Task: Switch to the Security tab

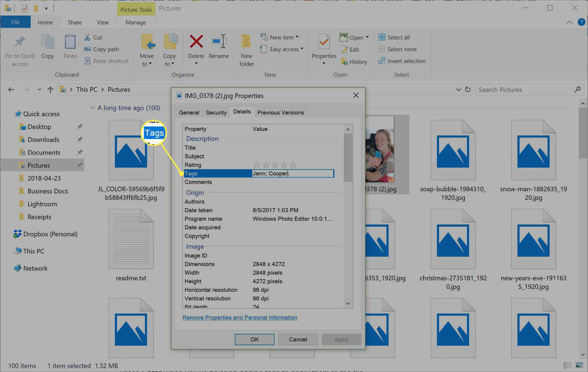Action: click(x=216, y=112)
